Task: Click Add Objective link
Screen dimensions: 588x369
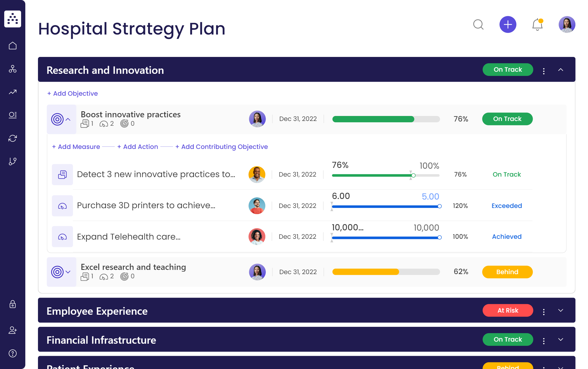Action: 73,93
